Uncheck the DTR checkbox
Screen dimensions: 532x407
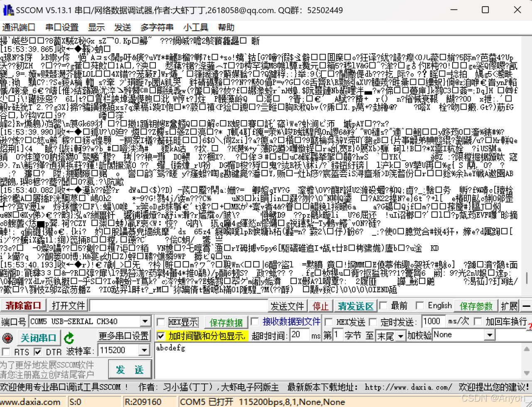point(38,352)
